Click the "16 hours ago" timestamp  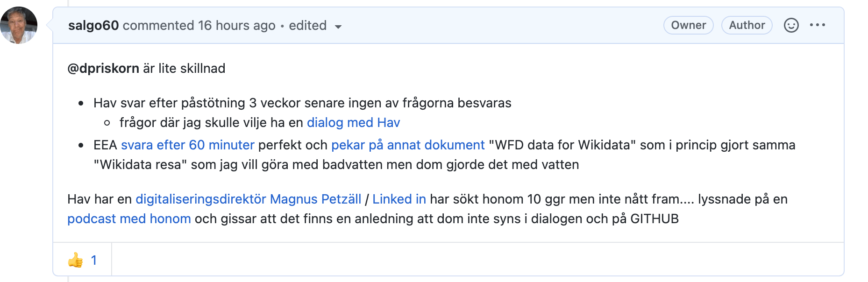(236, 25)
